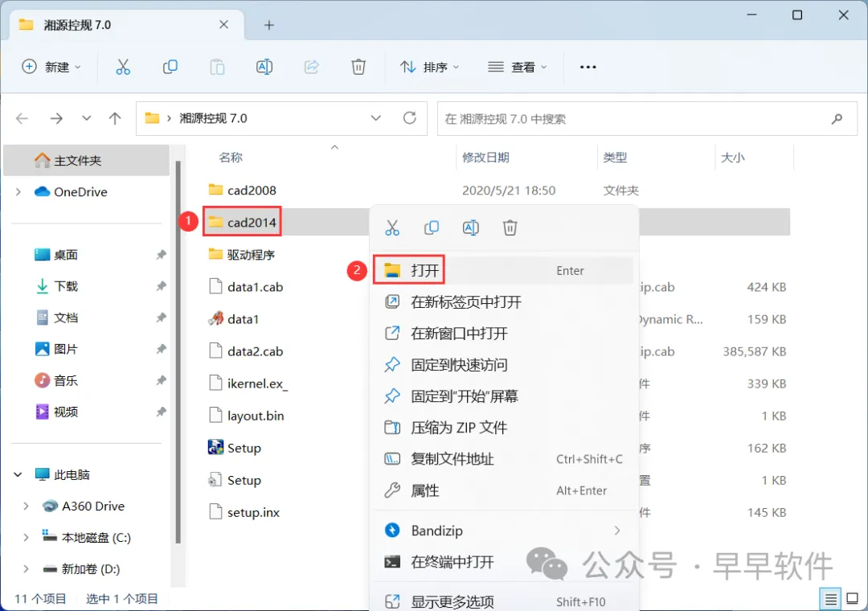Click the Share icon in the toolbar
The width and height of the screenshot is (868, 611).
[x=312, y=67]
